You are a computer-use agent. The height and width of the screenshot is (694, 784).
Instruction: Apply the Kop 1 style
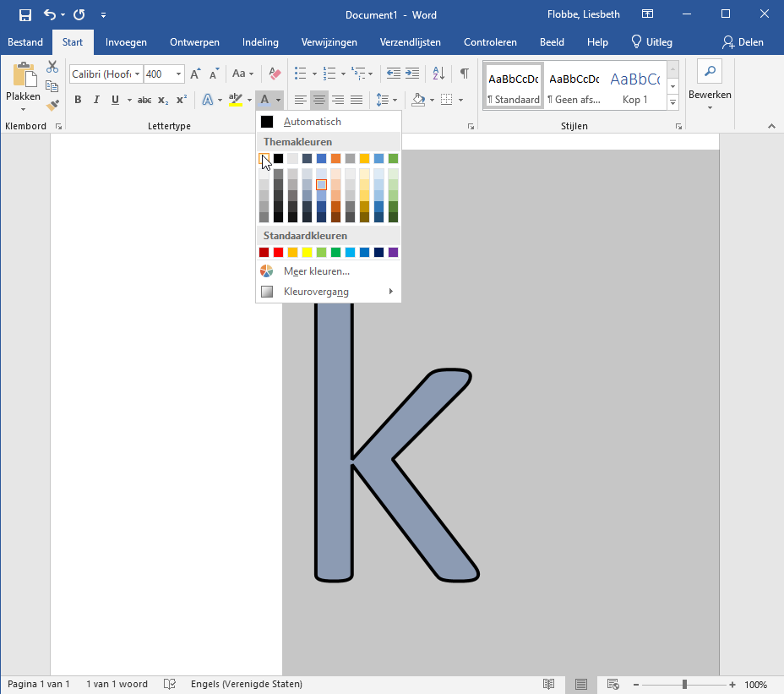click(635, 85)
